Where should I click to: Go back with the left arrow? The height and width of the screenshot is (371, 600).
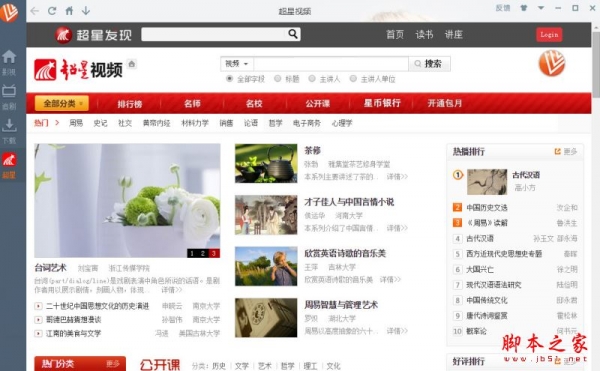pyautogui.click(x=35, y=11)
